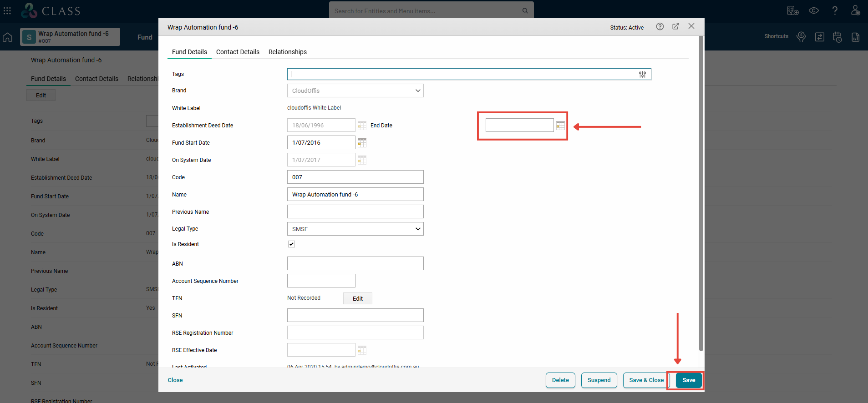Click the Tags filter settings icon

pos(642,75)
